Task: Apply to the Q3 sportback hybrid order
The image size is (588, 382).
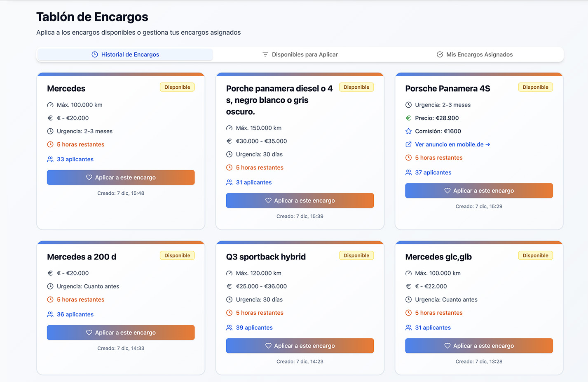Action: 300,346
